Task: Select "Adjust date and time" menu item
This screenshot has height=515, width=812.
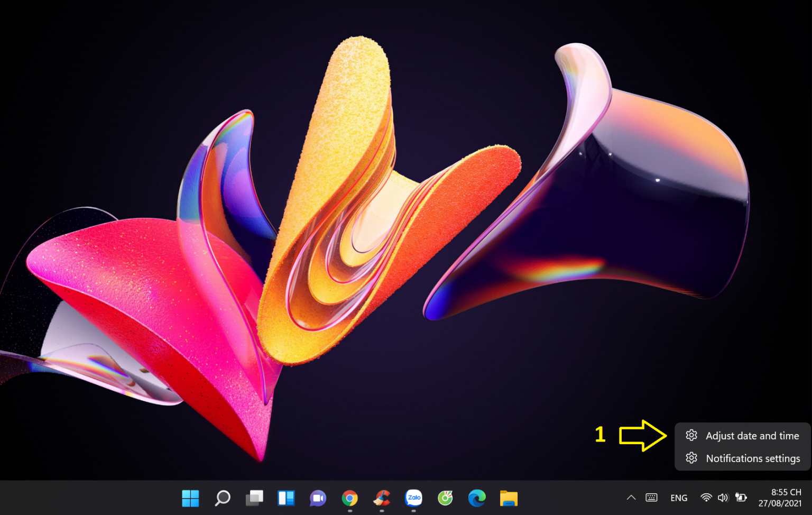Action: 752,436
